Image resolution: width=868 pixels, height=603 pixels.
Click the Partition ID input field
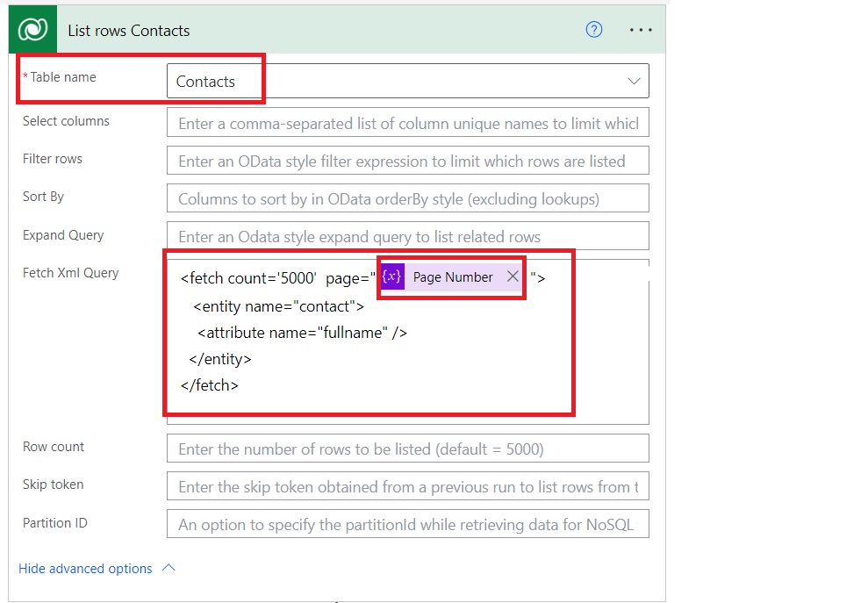(x=407, y=525)
